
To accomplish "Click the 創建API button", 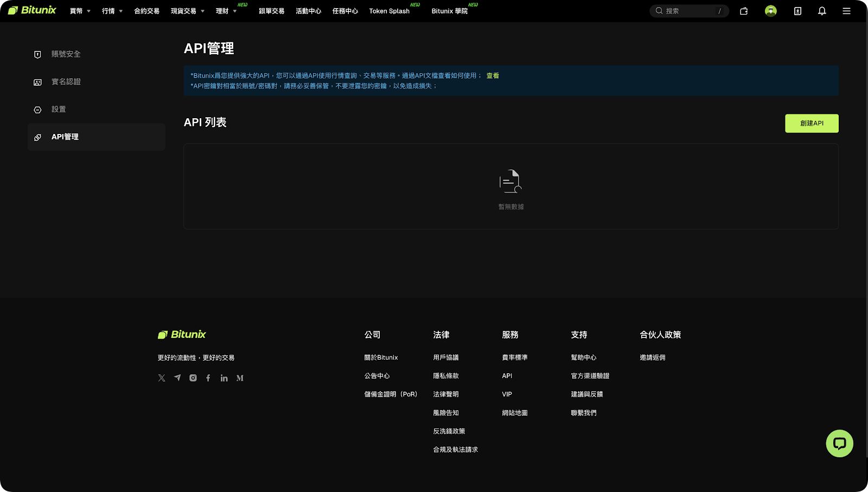I will tap(812, 123).
